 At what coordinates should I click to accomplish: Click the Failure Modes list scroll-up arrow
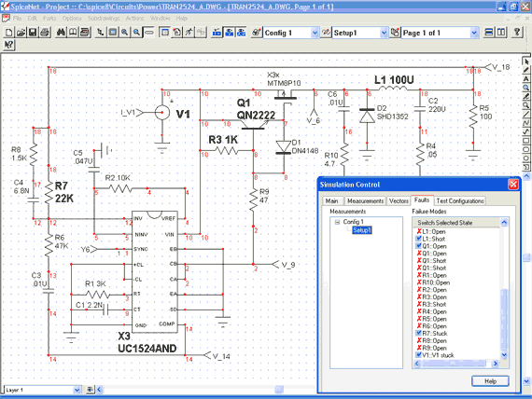click(x=504, y=223)
